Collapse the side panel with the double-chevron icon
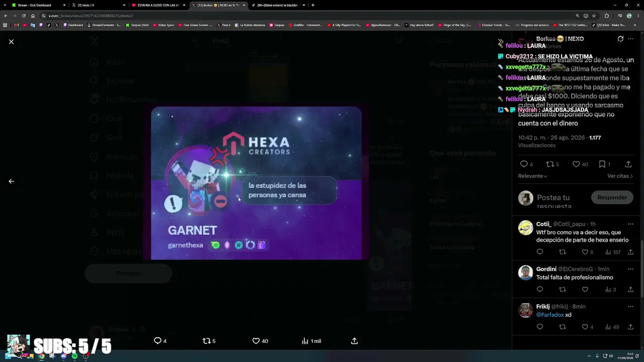The height and width of the screenshot is (362, 644). click(500, 42)
